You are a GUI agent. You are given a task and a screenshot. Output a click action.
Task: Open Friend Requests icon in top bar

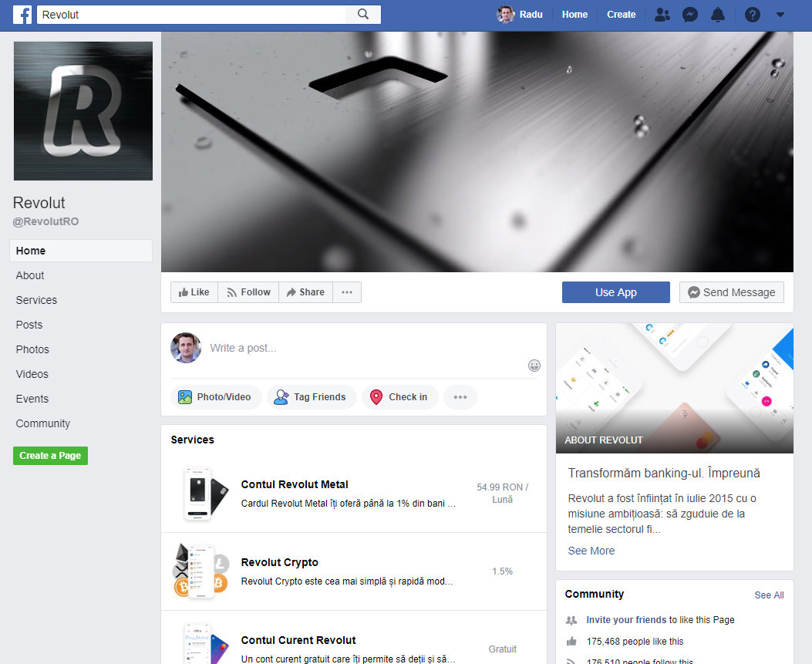pyautogui.click(x=662, y=15)
